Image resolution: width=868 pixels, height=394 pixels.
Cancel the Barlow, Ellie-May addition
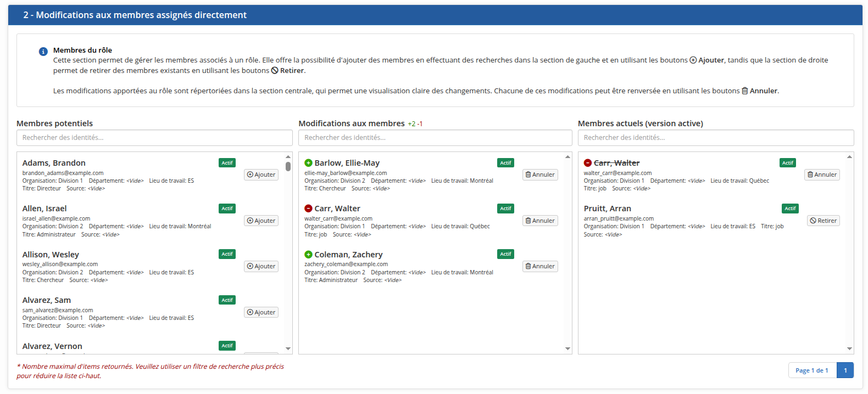click(539, 175)
